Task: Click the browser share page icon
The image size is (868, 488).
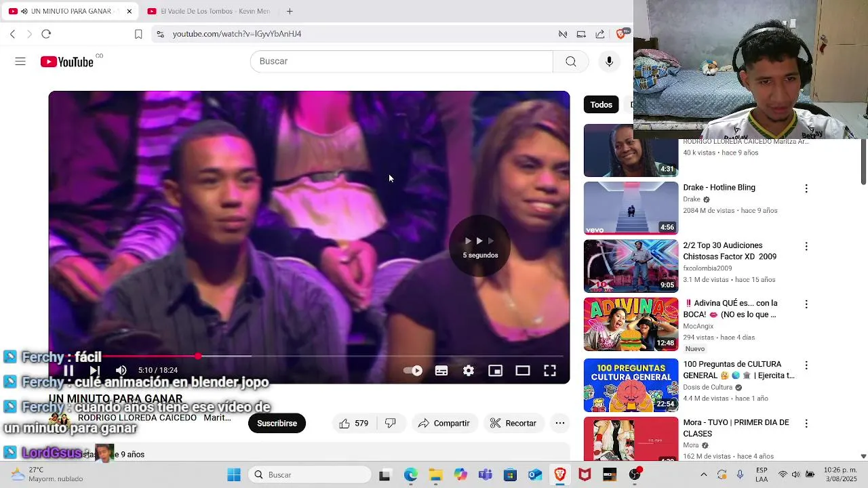Action: click(x=600, y=34)
